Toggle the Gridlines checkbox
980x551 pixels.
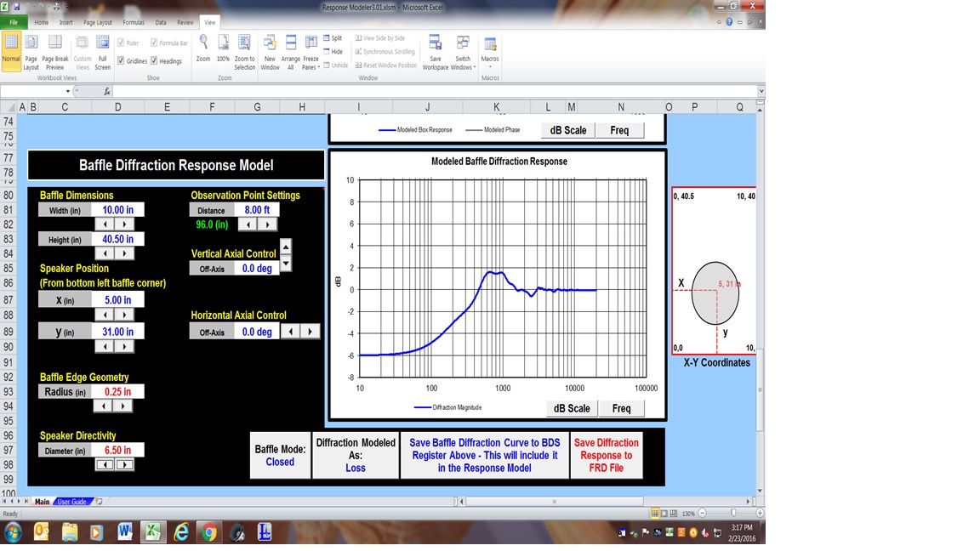(x=122, y=60)
